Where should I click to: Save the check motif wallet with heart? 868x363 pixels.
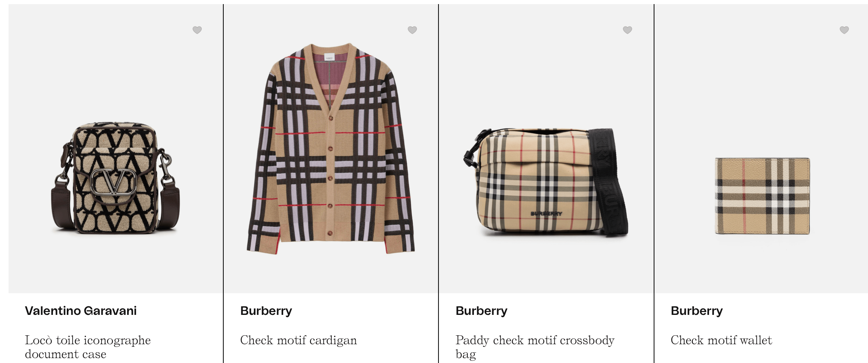[844, 30]
